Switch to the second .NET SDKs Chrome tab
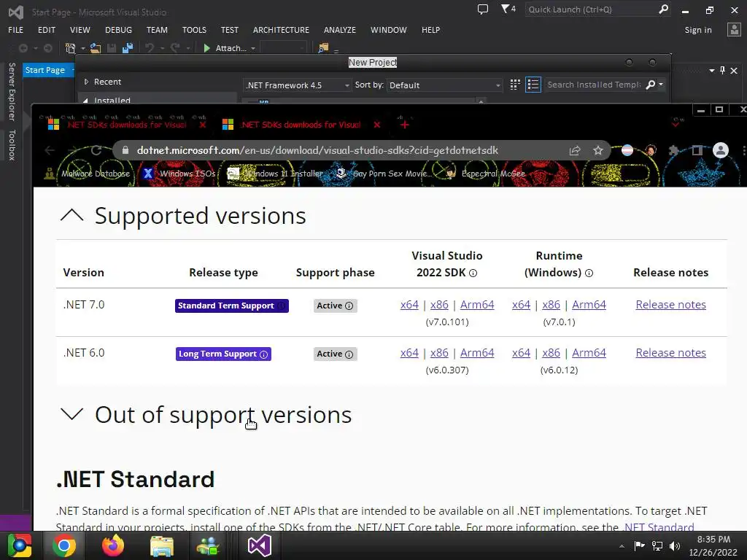The width and height of the screenshot is (747, 560). [x=300, y=125]
